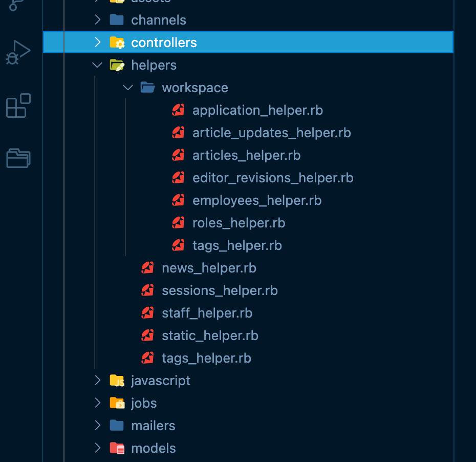Click the javascript JS folder icon
This screenshot has width=476, height=462.
tap(117, 380)
